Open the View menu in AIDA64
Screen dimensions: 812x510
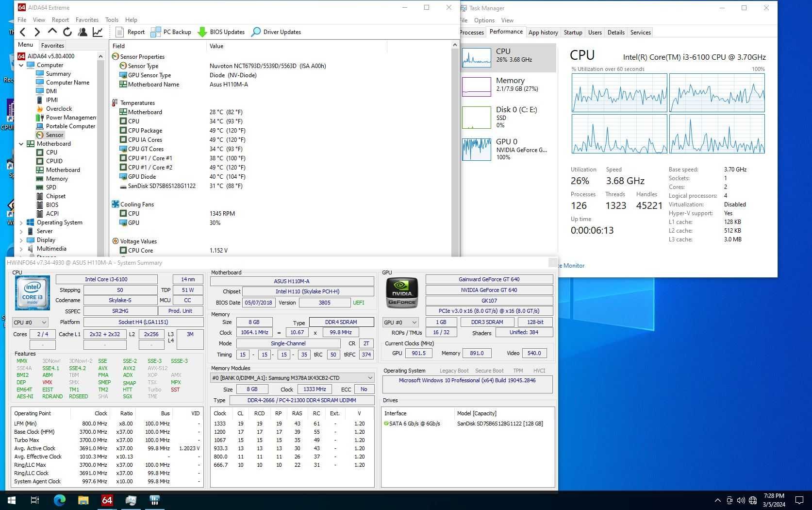tap(39, 20)
